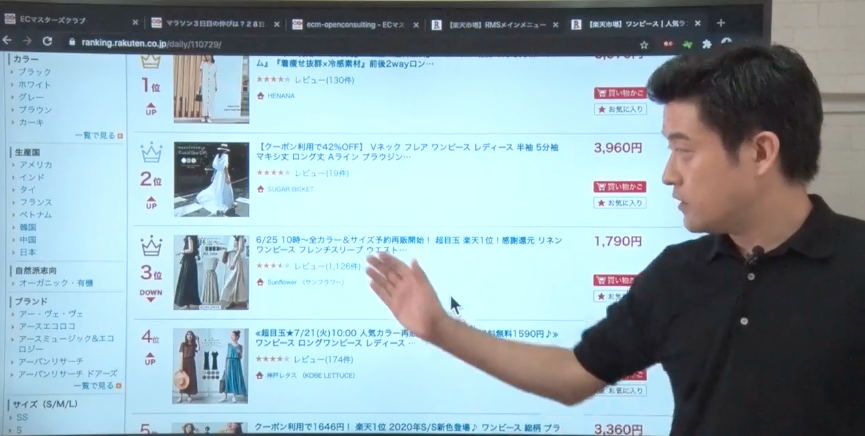This screenshot has height=436, width=865.
Task: Select brand アー・ヴェ・ヴェ
Action: click(x=51, y=314)
